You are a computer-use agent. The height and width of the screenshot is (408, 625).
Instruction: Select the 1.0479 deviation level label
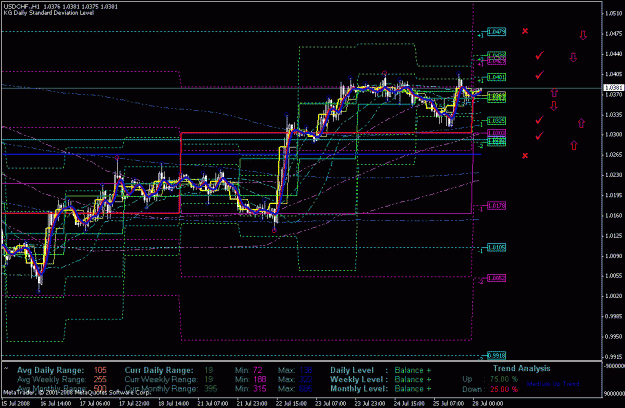coord(496,31)
